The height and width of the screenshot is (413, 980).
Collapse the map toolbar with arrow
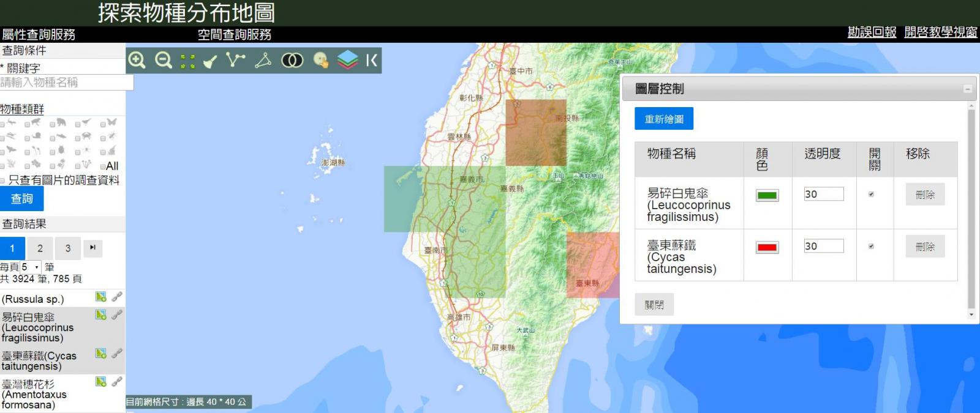pos(372,60)
